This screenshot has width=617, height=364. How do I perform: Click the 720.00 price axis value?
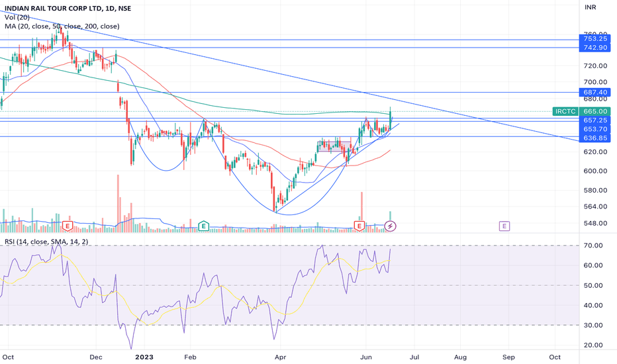tap(595, 66)
